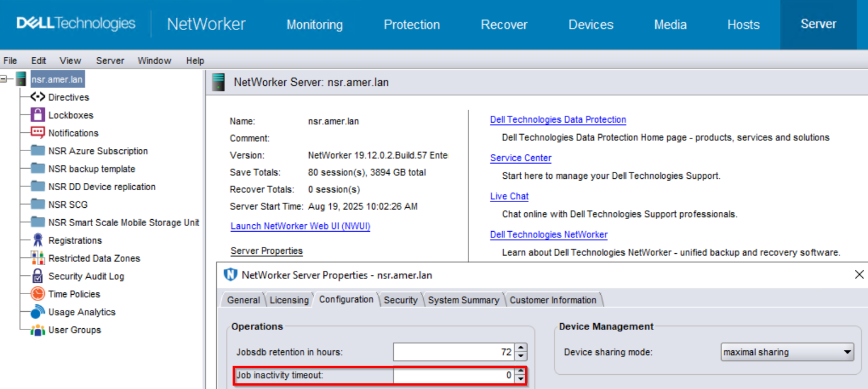
Task: Open the Server menu in menu bar
Action: click(110, 61)
